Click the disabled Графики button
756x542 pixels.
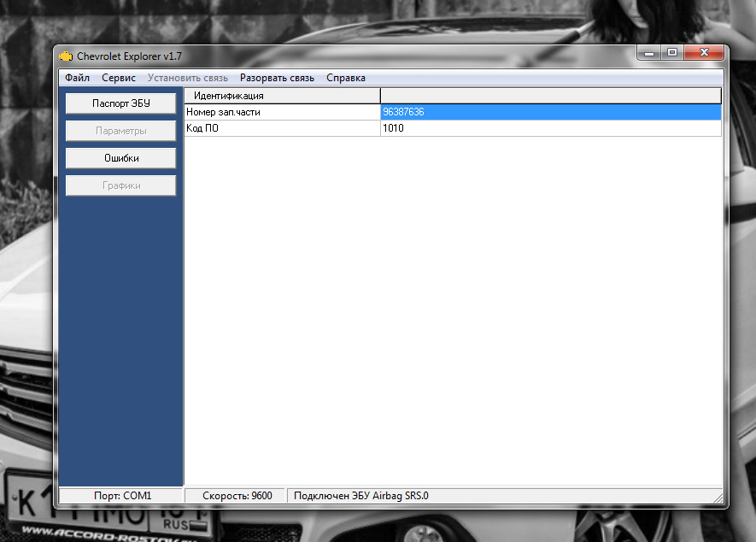click(121, 186)
